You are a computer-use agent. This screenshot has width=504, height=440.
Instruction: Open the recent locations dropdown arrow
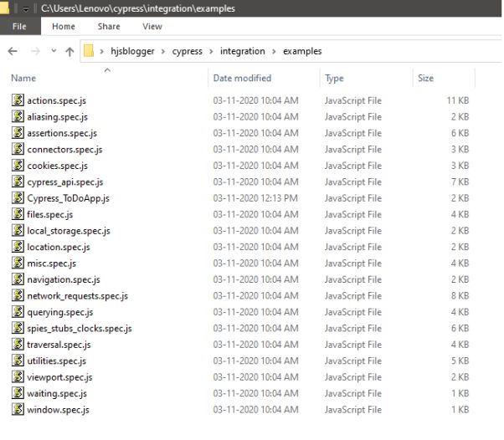(x=53, y=52)
